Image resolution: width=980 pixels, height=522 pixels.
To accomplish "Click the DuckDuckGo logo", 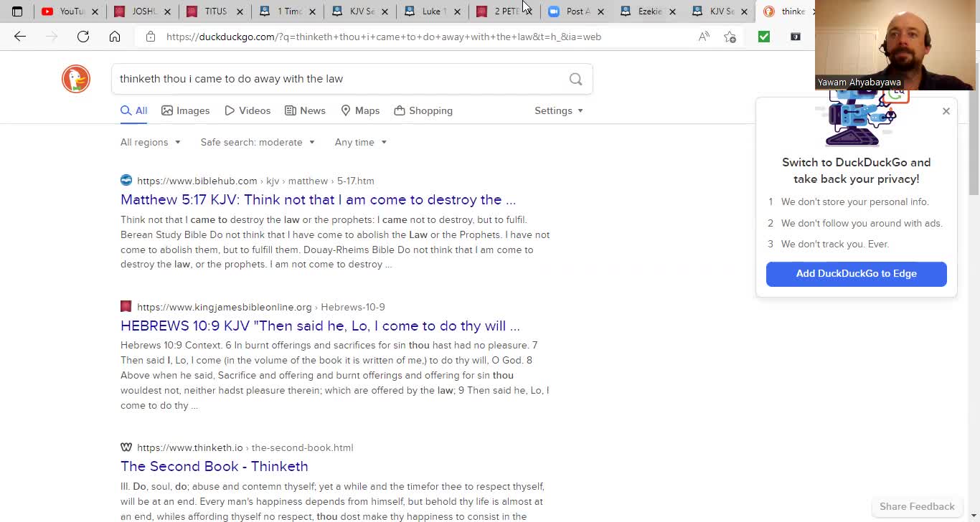I will tap(76, 79).
